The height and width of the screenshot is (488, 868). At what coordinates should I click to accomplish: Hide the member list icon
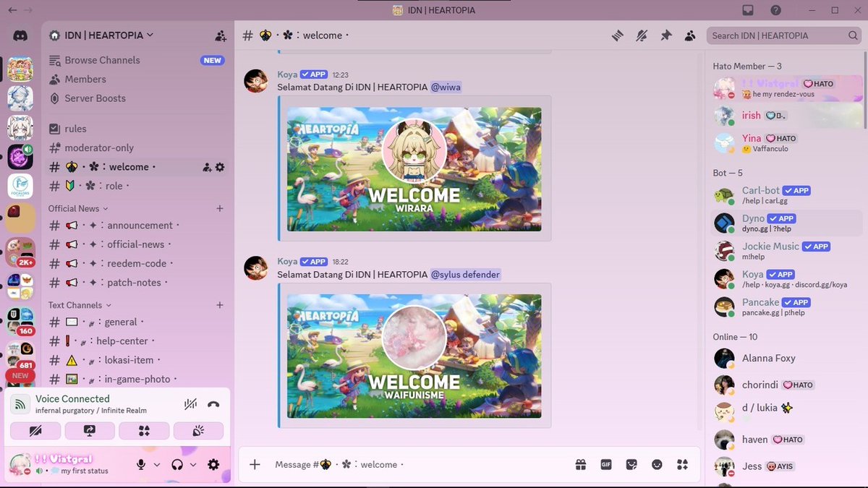(690, 35)
